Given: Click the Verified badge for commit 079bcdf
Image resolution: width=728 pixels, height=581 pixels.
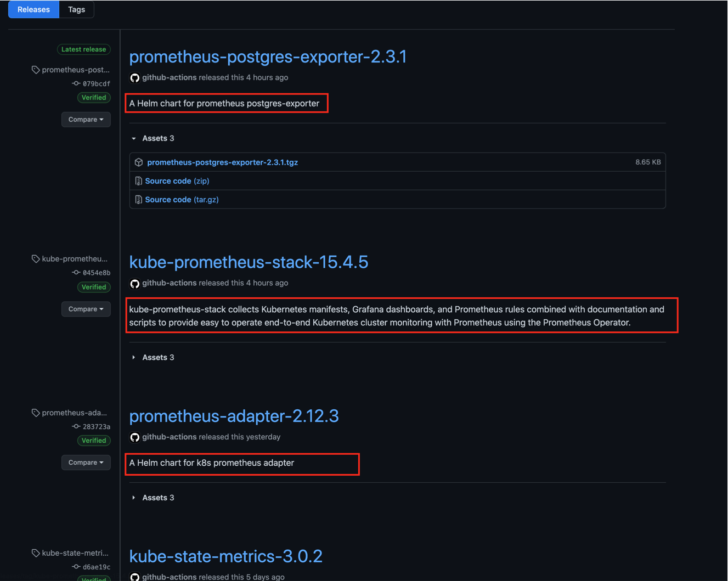Looking at the screenshot, I should [x=94, y=98].
